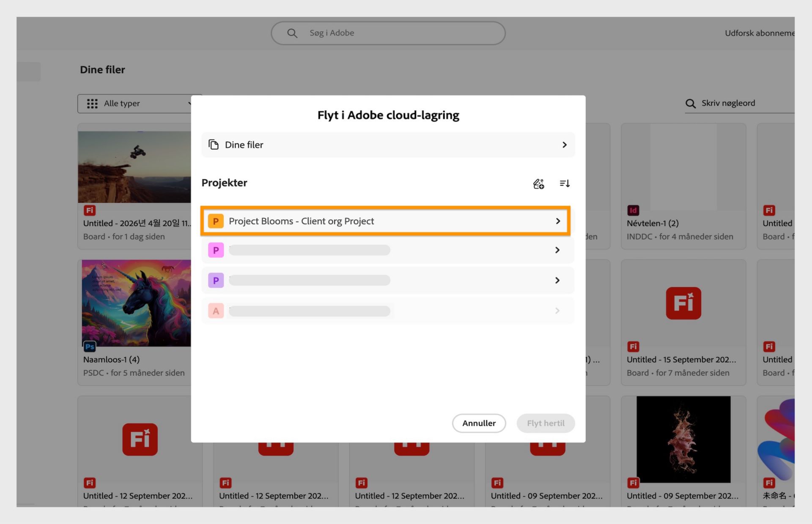Image resolution: width=812 pixels, height=524 pixels.
Task: Click the text INDDC • for 4 måneder siden
Action: tap(680, 237)
